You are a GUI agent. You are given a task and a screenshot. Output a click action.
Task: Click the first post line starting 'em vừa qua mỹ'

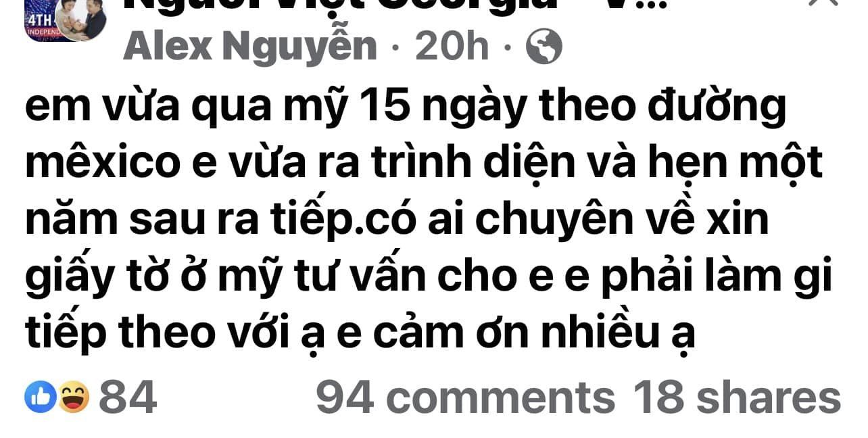click(406, 109)
